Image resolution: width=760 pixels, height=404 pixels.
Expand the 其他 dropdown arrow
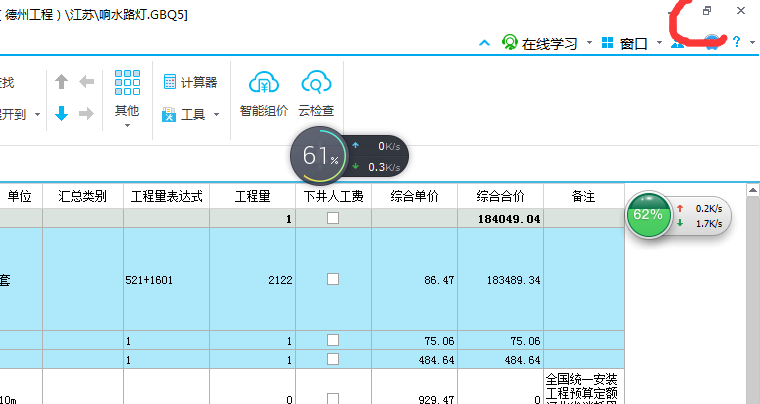(x=127, y=126)
